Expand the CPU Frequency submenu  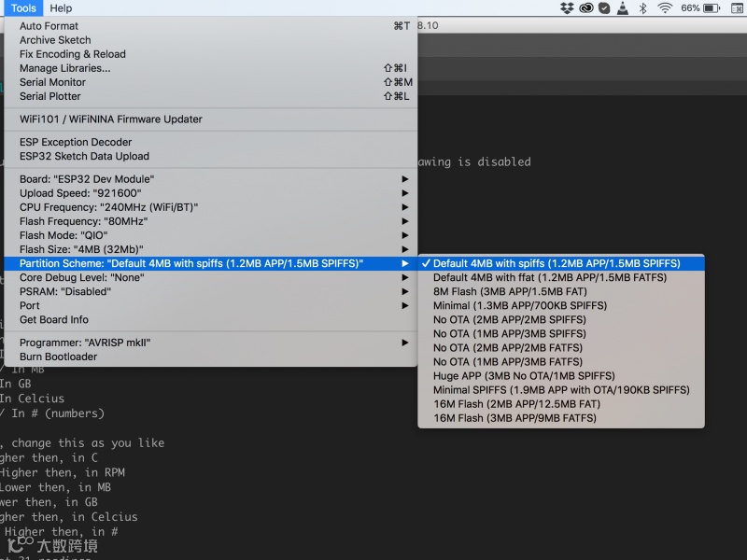click(211, 207)
